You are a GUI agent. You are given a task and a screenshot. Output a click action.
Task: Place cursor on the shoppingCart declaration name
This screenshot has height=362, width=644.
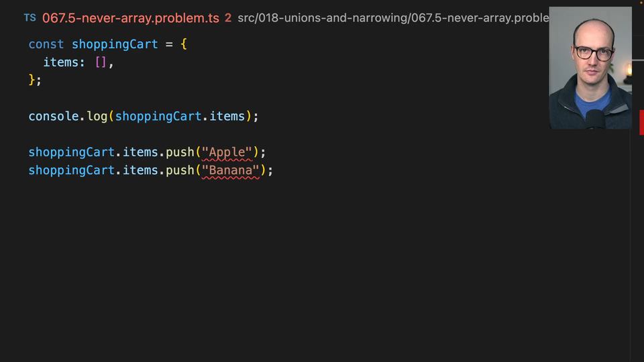[x=115, y=44]
